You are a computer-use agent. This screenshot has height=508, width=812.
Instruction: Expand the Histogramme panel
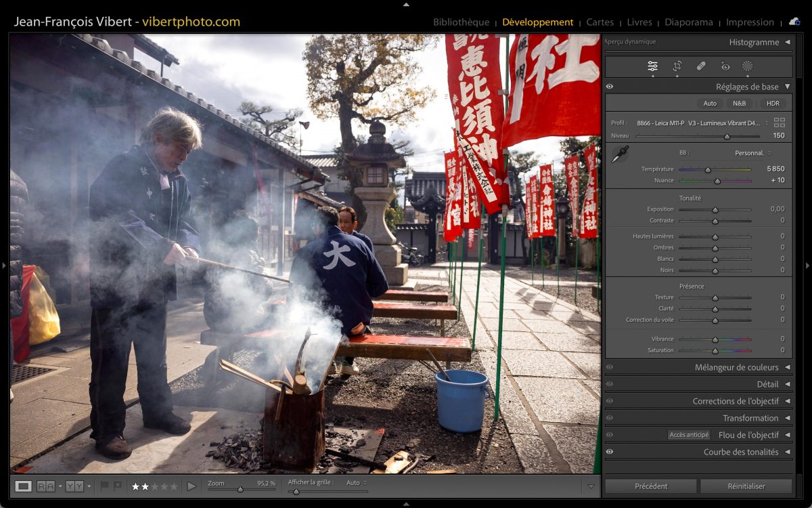coord(754,42)
